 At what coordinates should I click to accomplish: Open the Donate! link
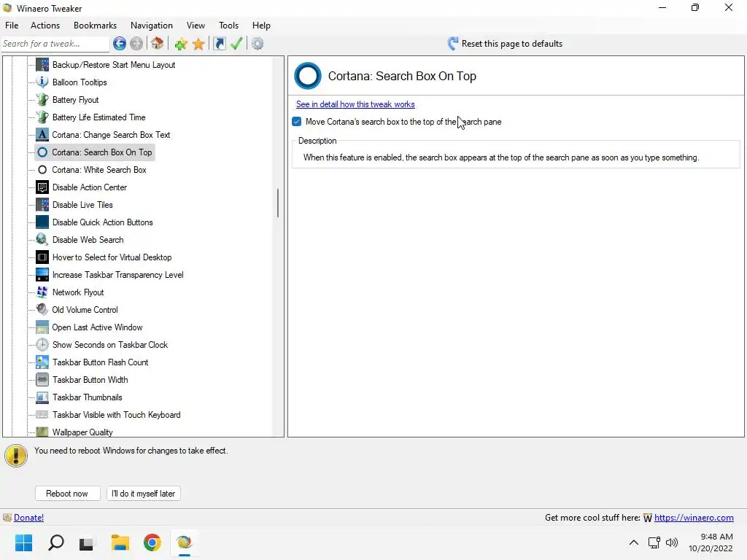(x=28, y=518)
